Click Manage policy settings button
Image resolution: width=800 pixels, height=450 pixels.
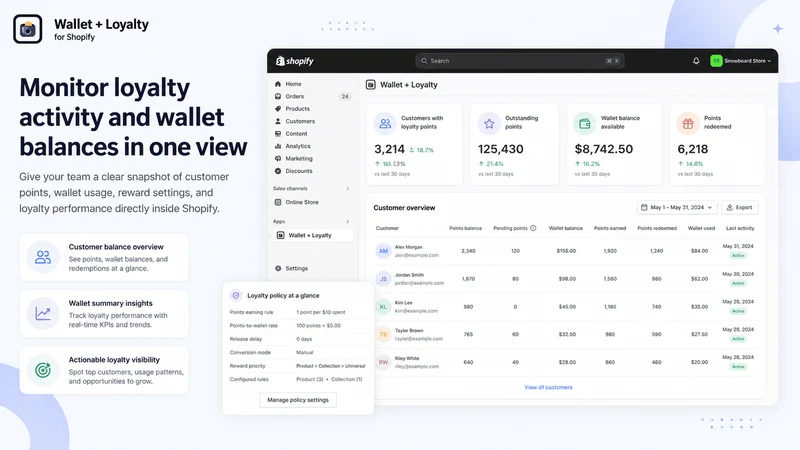coord(298,400)
